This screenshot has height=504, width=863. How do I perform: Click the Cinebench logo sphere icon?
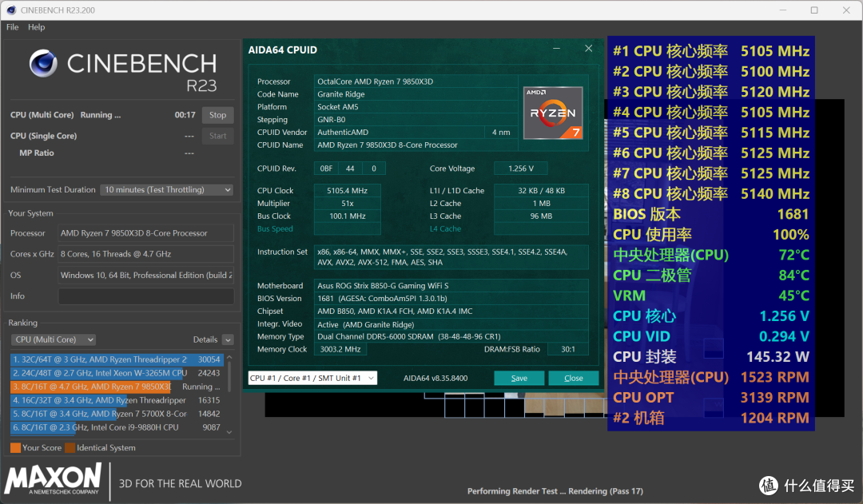click(43, 63)
